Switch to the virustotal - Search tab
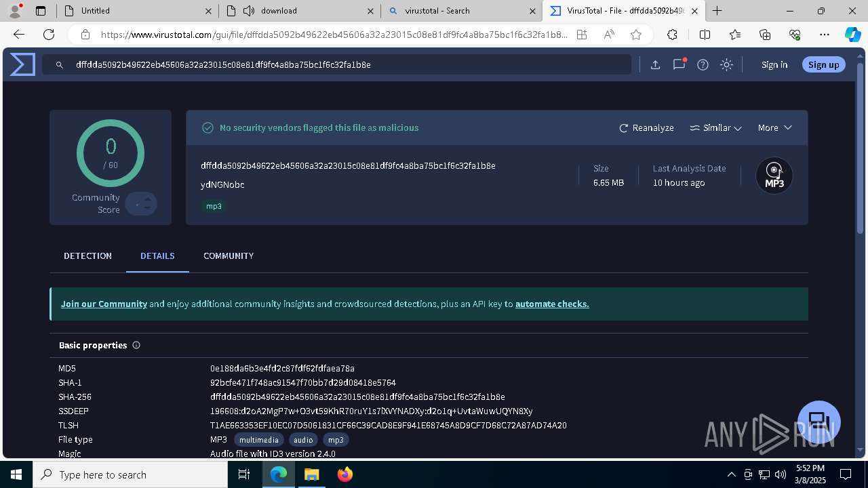The image size is (868, 488). [x=461, y=11]
